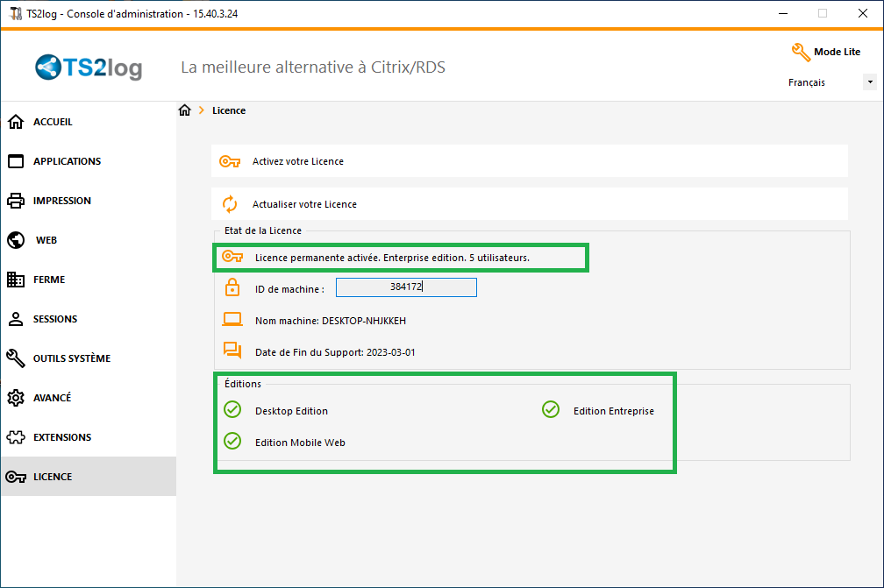Click the app icon in the title bar
Screen dimensions: 884x588
(16, 13)
